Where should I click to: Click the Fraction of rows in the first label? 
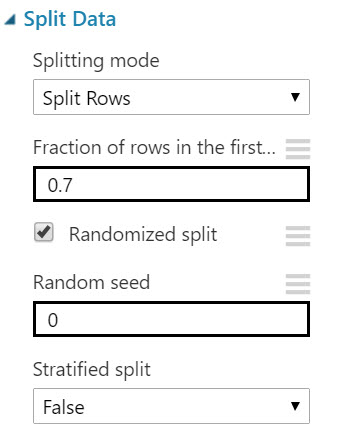tap(155, 147)
